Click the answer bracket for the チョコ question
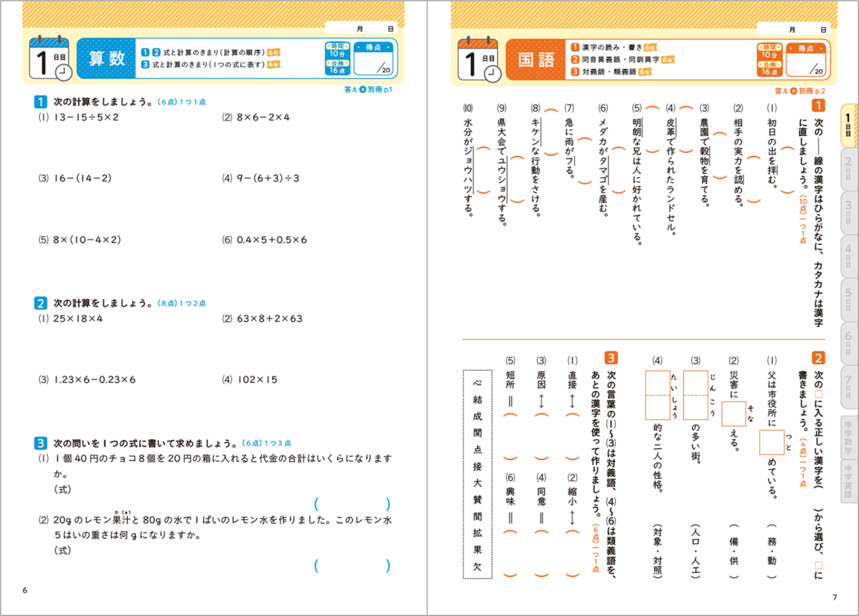The height and width of the screenshot is (616, 859). point(352,504)
